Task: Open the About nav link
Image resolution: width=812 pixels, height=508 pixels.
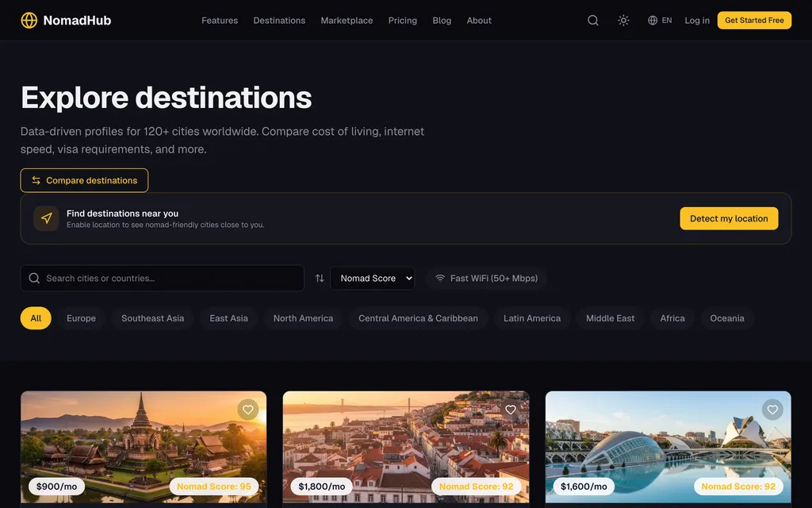Action: pyautogui.click(x=479, y=20)
